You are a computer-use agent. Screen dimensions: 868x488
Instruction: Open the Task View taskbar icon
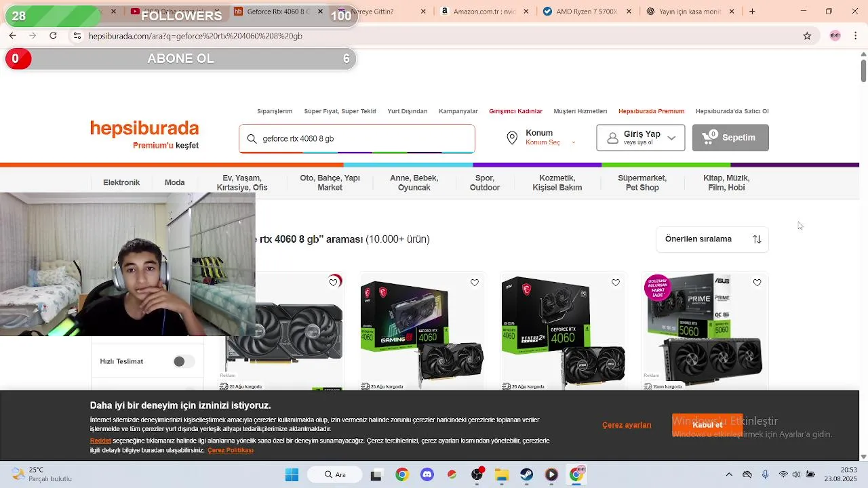pyautogui.click(x=376, y=474)
